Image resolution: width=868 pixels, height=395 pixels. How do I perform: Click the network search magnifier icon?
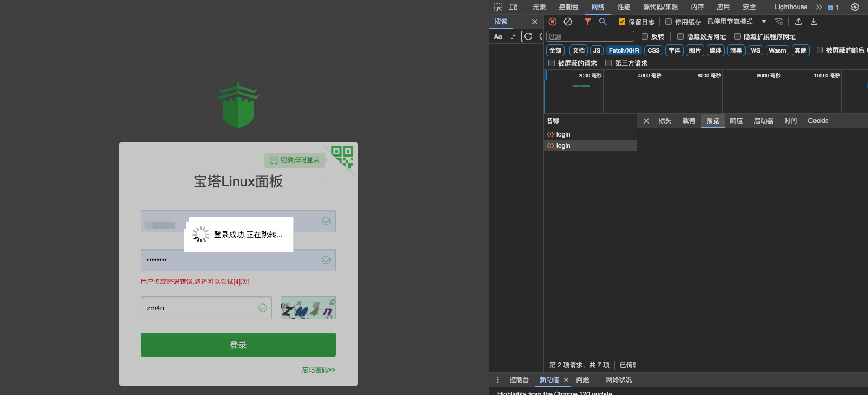tap(603, 22)
